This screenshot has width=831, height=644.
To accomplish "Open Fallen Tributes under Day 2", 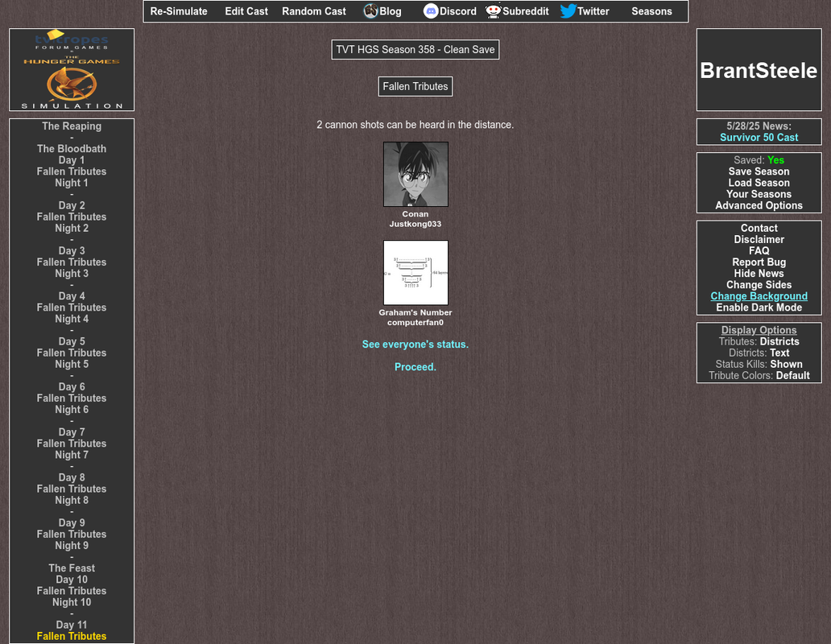I will pyautogui.click(x=72, y=217).
